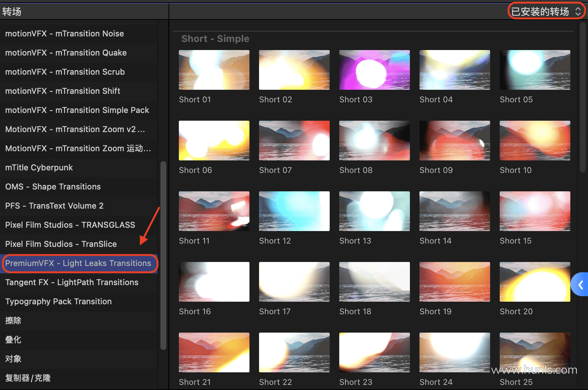This screenshot has width=588, height=390.
Task: Select the 叠化 category
Action: click(x=79, y=340)
